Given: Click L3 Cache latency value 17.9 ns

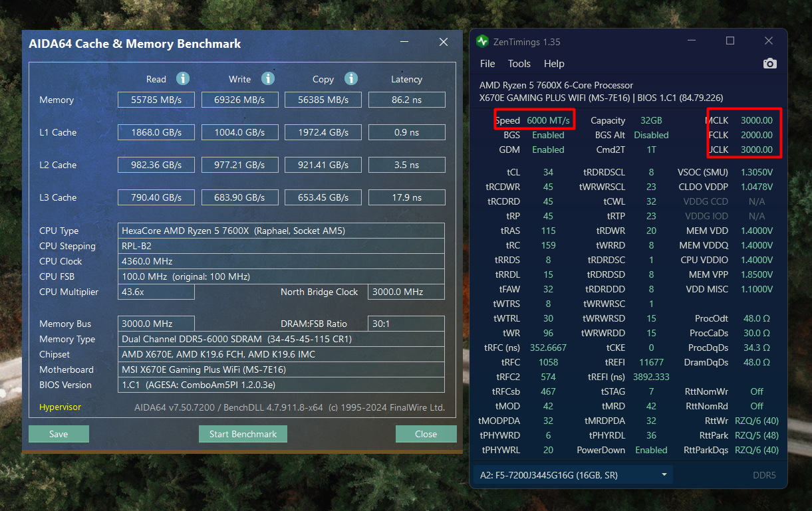Looking at the screenshot, I should [x=406, y=197].
